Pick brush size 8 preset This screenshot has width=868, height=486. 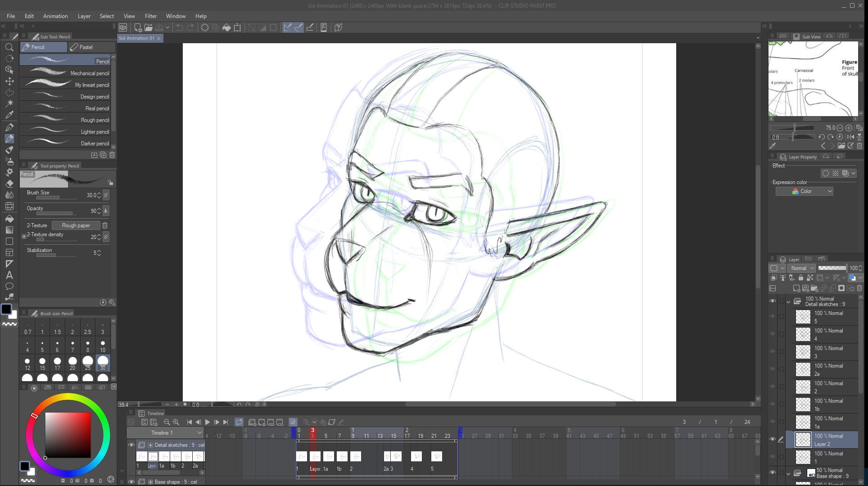88,346
